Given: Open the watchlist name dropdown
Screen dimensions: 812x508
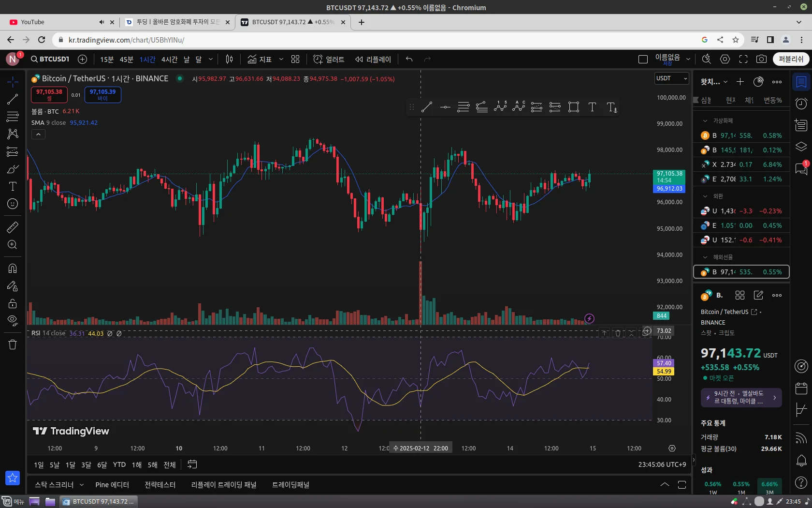Looking at the screenshot, I should (x=714, y=82).
